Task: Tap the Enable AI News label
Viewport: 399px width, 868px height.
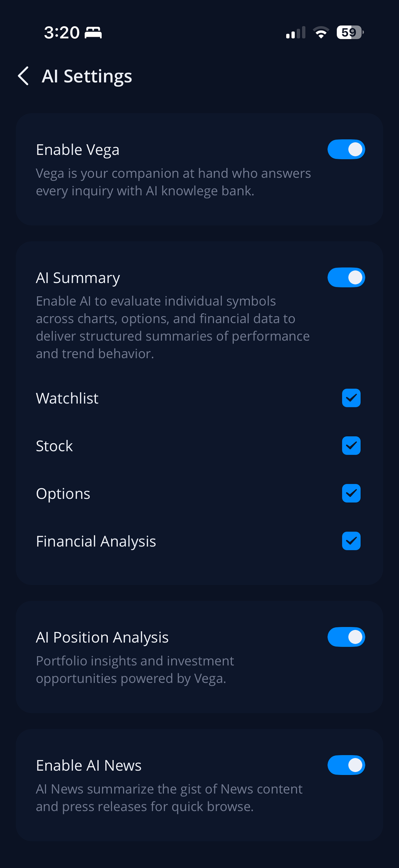Action: 88,766
